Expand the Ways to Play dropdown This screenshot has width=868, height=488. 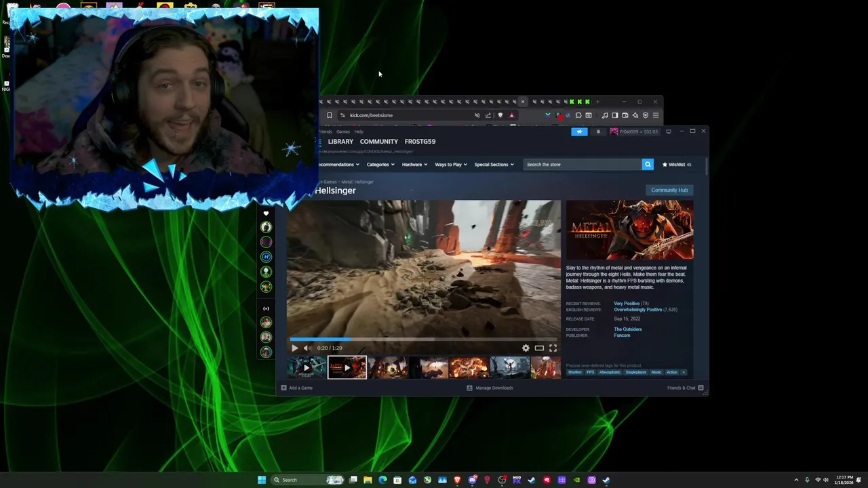[451, 164]
